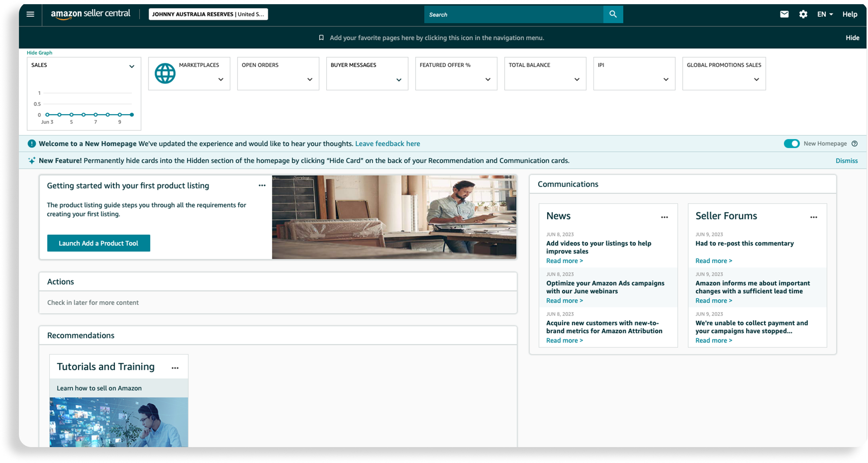Click 'Getting started with your first product listing' title
The width and height of the screenshot is (868, 463).
pyautogui.click(x=128, y=186)
